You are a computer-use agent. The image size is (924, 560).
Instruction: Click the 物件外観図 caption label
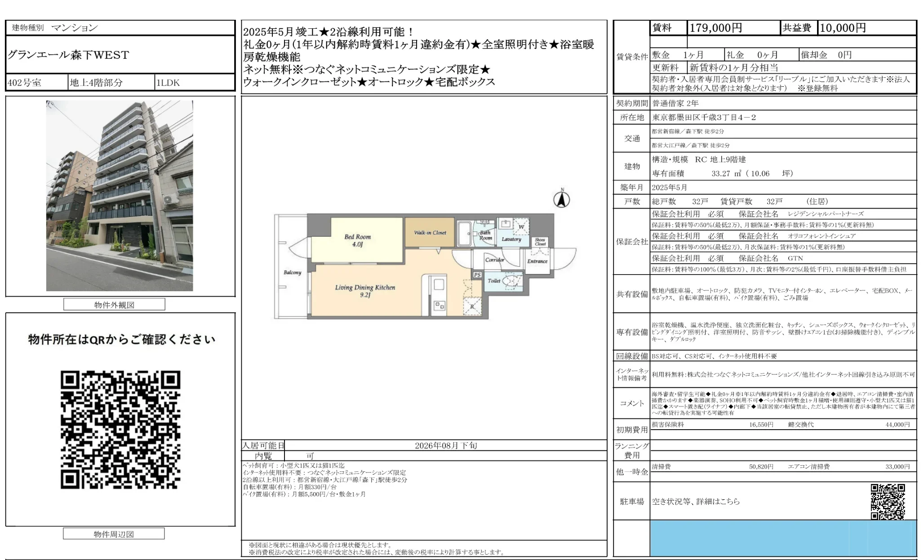click(114, 305)
